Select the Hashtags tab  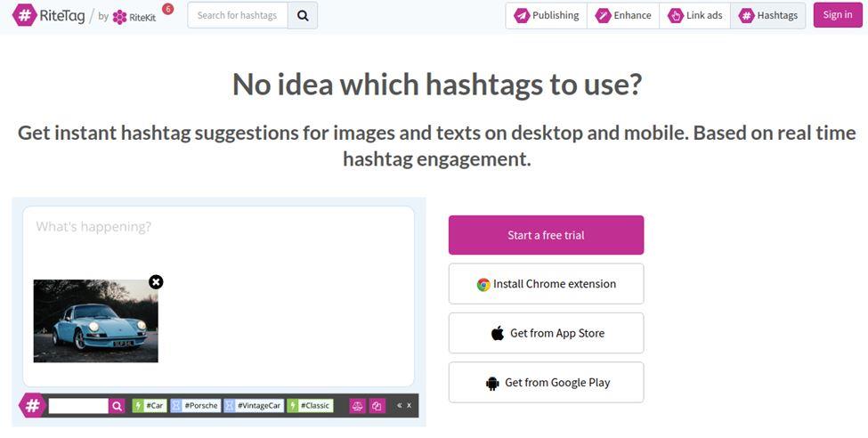768,15
